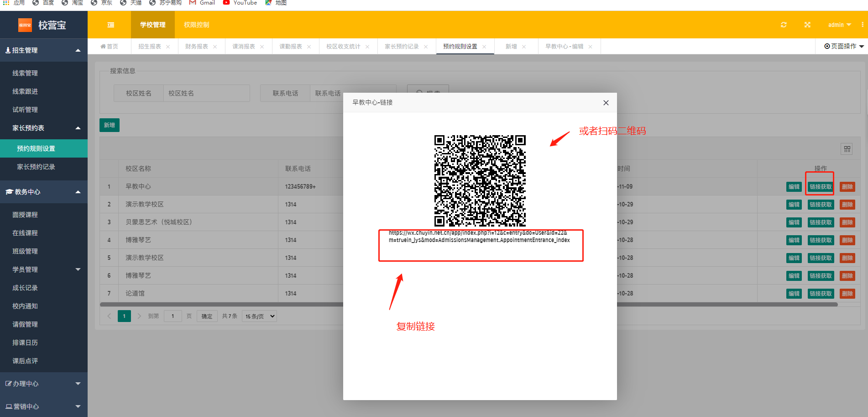
Task: Click 编辑 for the 贝蒙思艺术 row
Action: pyautogui.click(x=794, y=222)
